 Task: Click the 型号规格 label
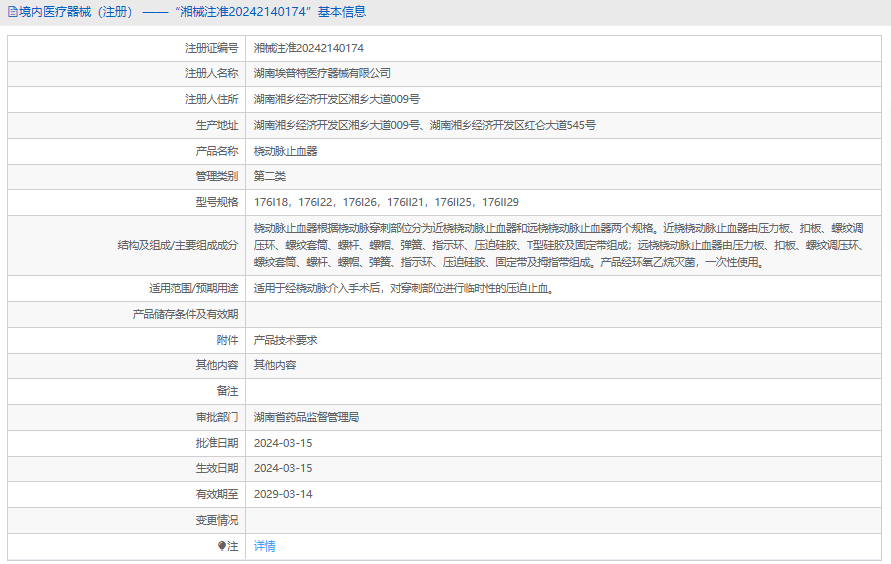pos(217,202)
